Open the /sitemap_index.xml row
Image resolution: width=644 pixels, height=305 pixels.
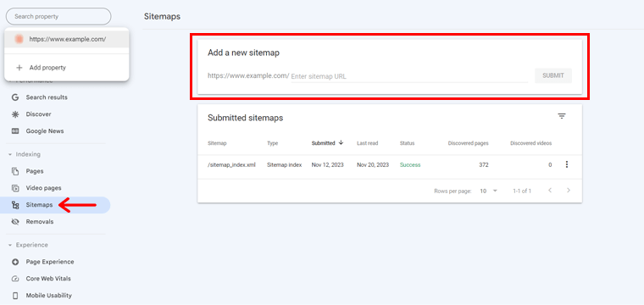click(x=390, y=164)
